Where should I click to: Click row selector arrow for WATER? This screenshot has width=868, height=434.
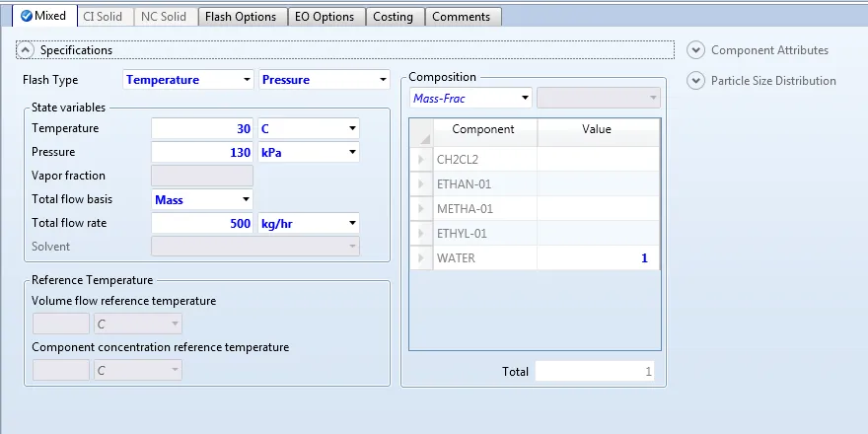421,258
